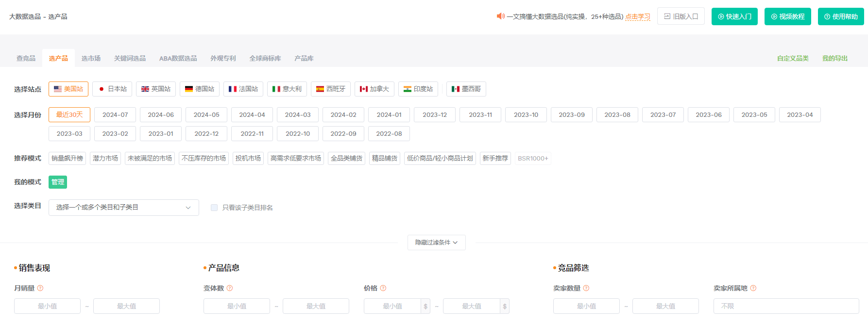Viewport: 868px width, 324px height.
Task: Focus the 变体数 minimum value field
Action: 237,306
